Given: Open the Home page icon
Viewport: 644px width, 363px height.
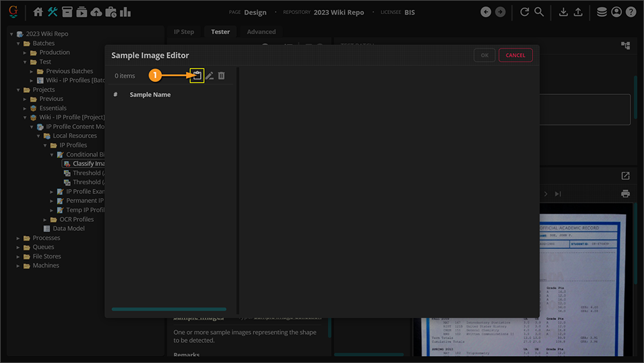Looking at the screenshot, I should tap(38, 12).
